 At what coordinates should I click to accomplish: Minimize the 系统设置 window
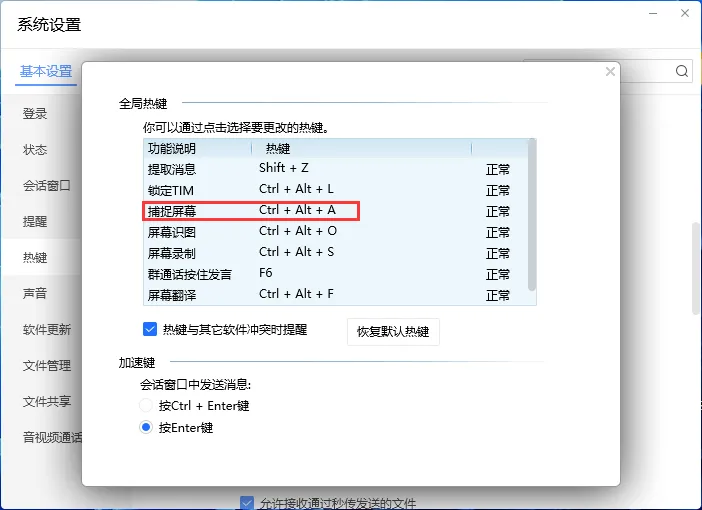click(x=653, y=13)
